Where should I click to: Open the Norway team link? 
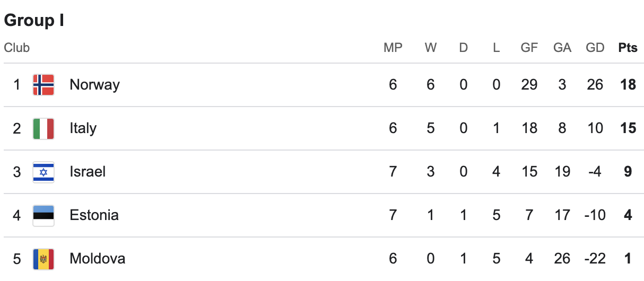(x=94, y=85)
